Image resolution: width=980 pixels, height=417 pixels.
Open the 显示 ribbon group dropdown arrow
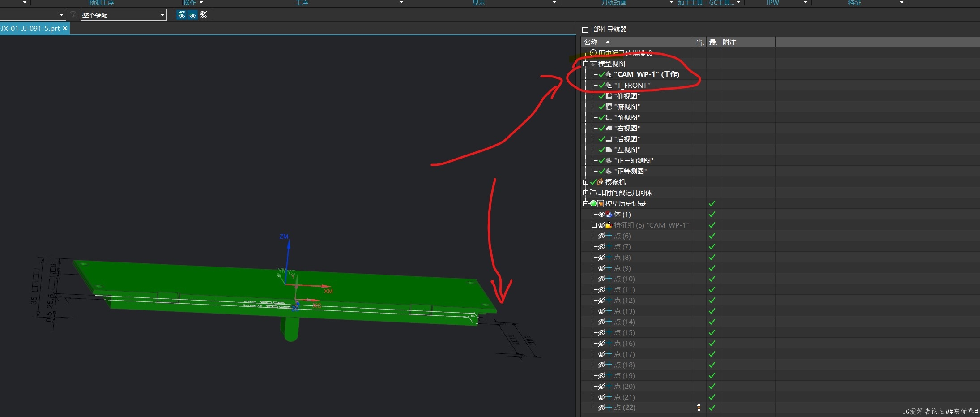554,3
